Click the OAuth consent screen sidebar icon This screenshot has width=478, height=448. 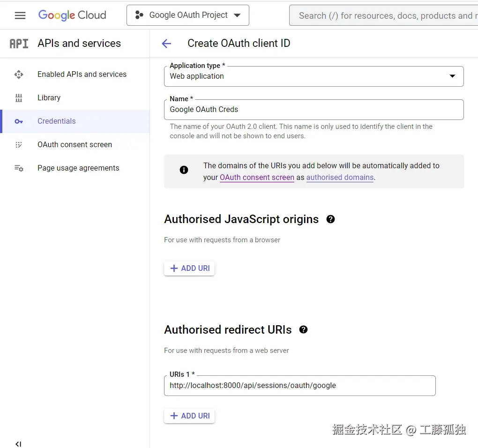(18, 145)
